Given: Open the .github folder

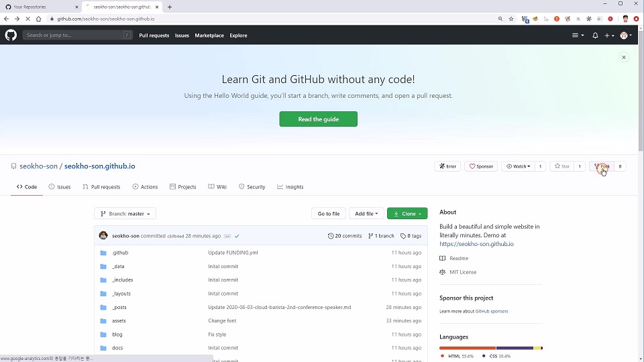Looking at the screenshot, I should point(120,253).
